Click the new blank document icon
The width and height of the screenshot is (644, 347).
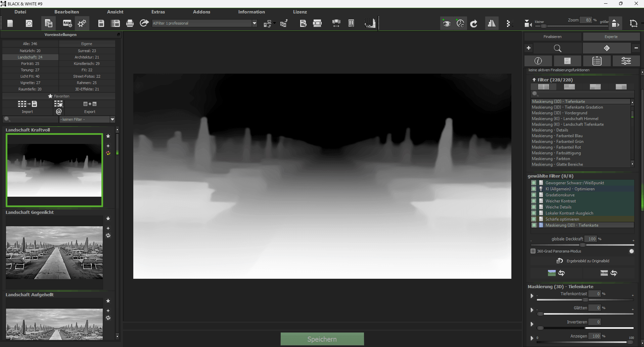coord(10,23)
